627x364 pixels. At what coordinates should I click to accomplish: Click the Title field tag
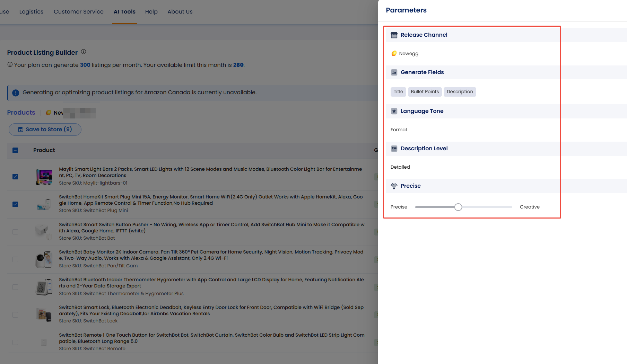point(398,92)
